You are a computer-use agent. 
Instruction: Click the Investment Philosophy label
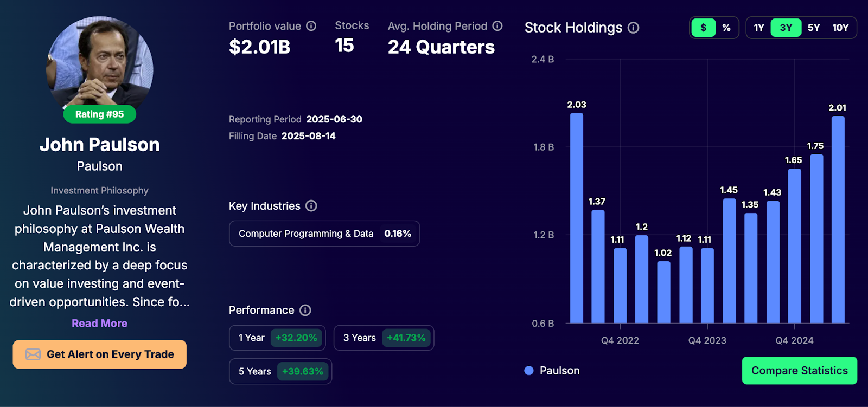click(x=100, y=191)
